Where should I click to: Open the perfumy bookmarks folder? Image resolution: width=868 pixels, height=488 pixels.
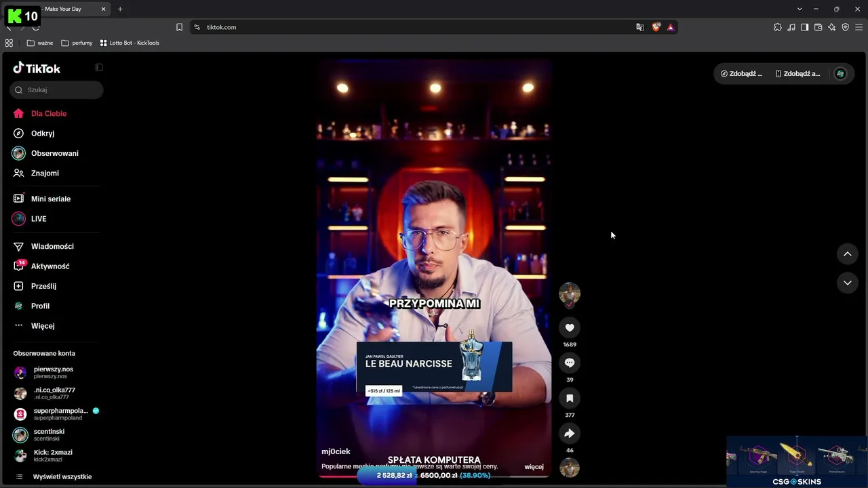coord(77,43)
